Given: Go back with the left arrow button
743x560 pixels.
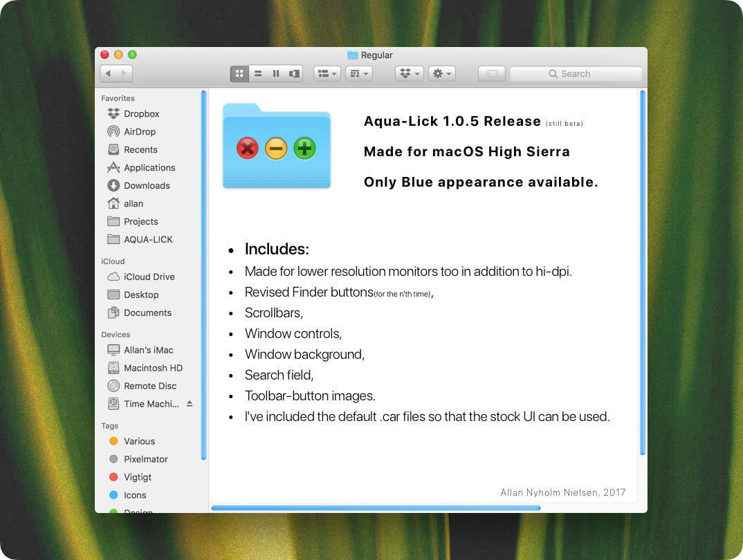Looking at the screenshot, I should point(109,73).
